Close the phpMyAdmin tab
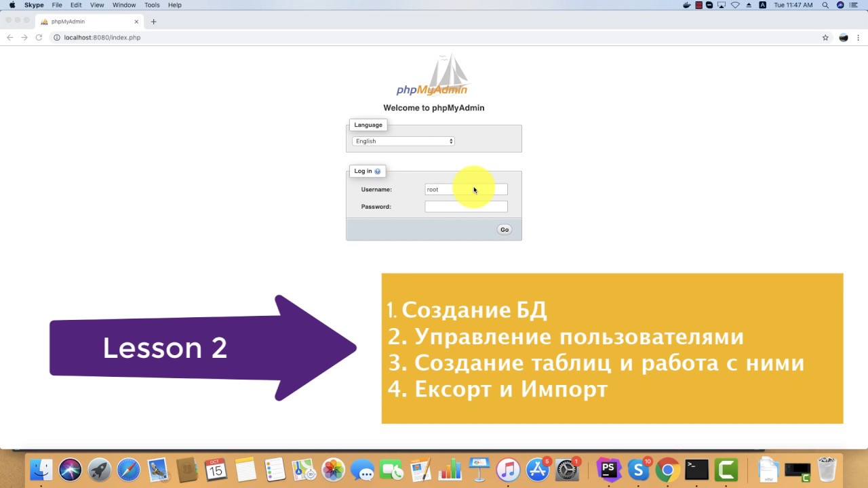 point(136,22)
